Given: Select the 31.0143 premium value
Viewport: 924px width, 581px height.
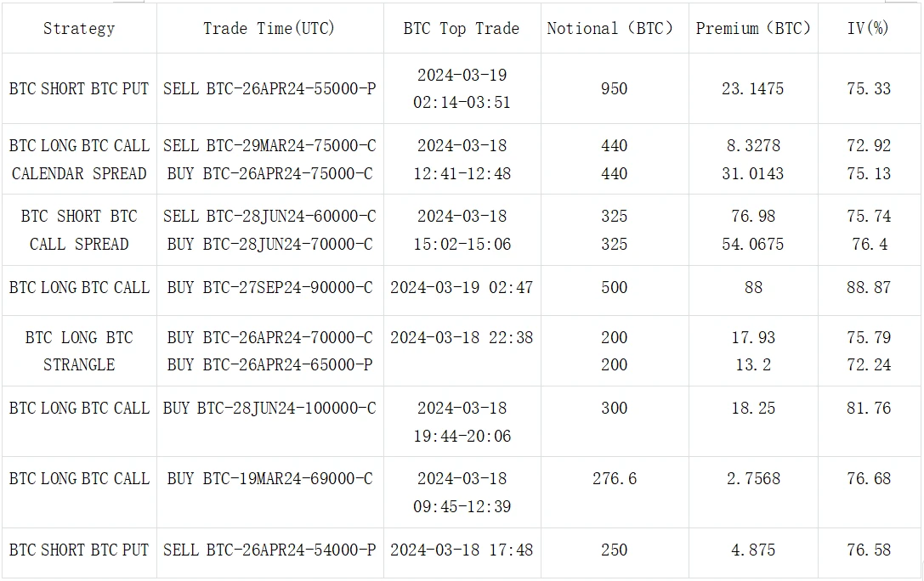Looking at the screenshot, I should pyautogui.click(x=753, y=173).
